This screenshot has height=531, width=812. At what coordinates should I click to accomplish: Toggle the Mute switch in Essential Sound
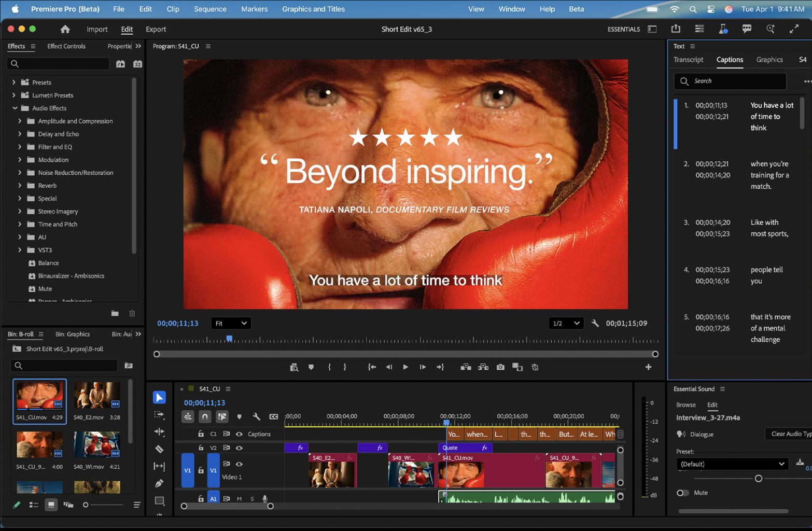click(x=683, y=493)
